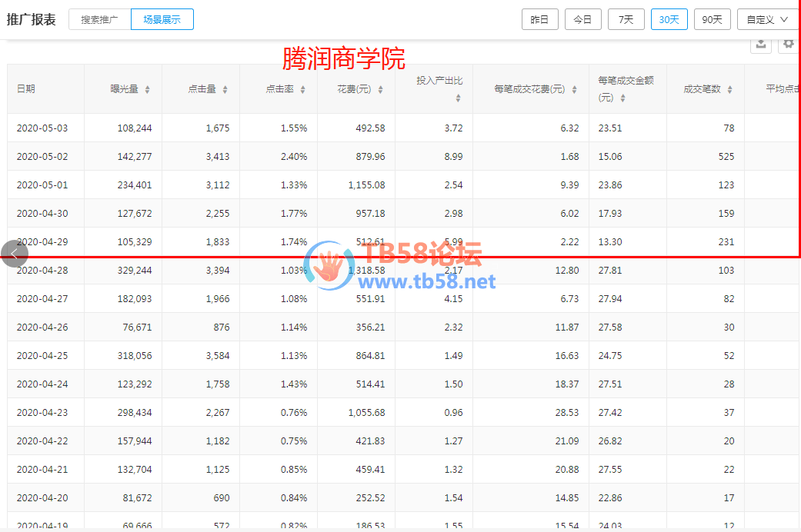
Task: Click spend value 1,155.08
Action: click(x=367, y=185)
